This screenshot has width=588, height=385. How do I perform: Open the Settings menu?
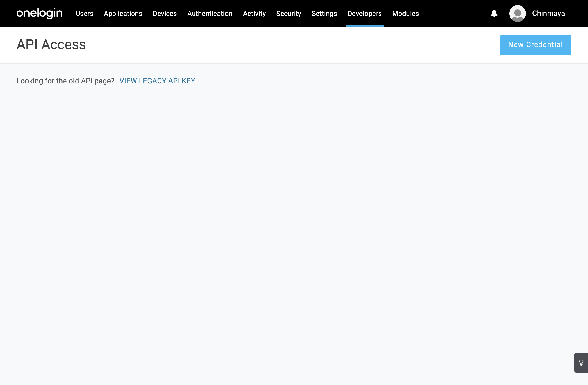(x=324, y=14)
